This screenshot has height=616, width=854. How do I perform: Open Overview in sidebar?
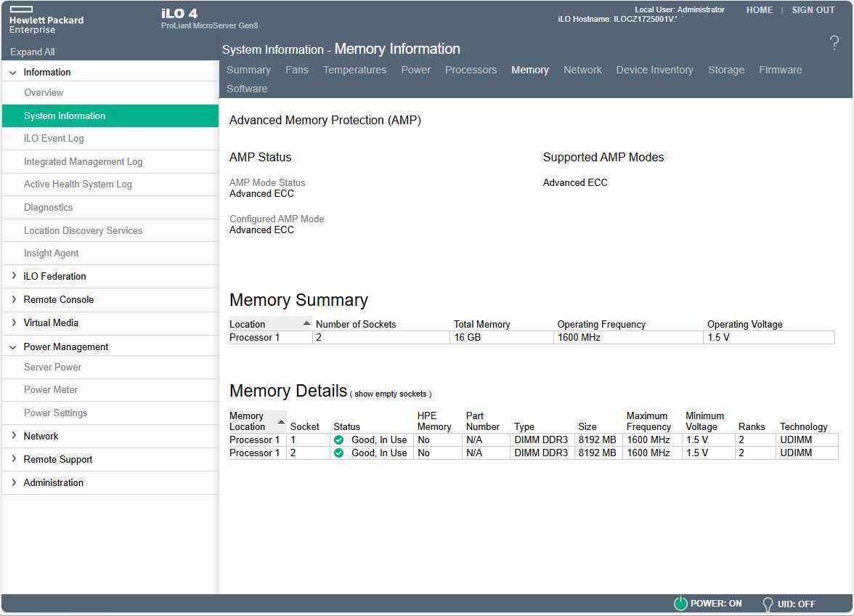(x=44, y=92)
